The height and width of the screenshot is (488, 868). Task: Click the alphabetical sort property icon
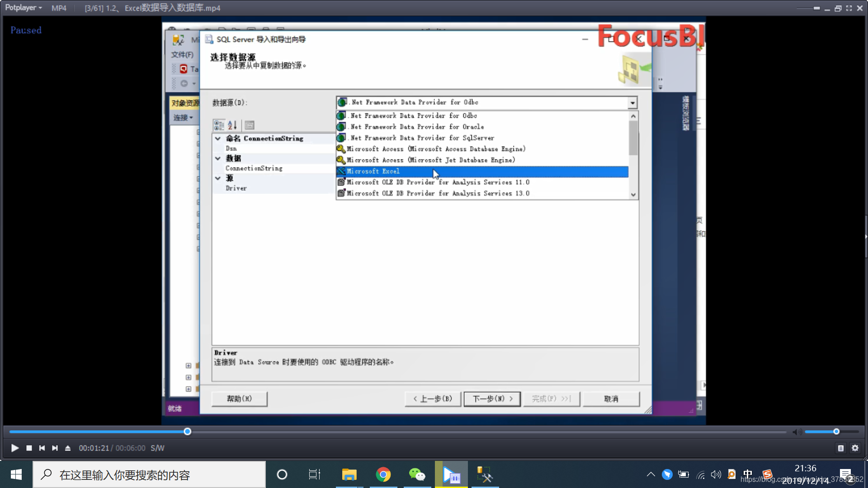232,125
